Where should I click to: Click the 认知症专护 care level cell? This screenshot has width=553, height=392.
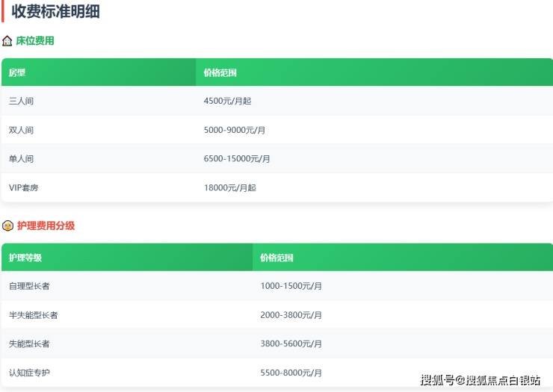(x=29, y=373)
